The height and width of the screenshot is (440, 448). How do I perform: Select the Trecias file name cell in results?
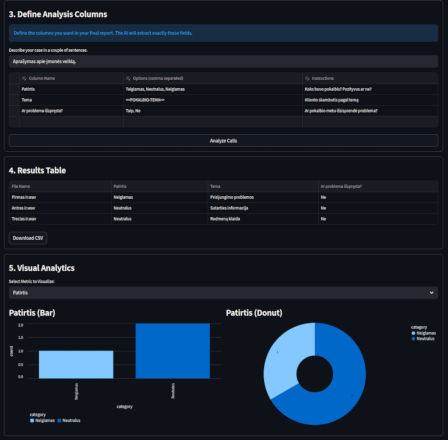click(x=60, y=219)
